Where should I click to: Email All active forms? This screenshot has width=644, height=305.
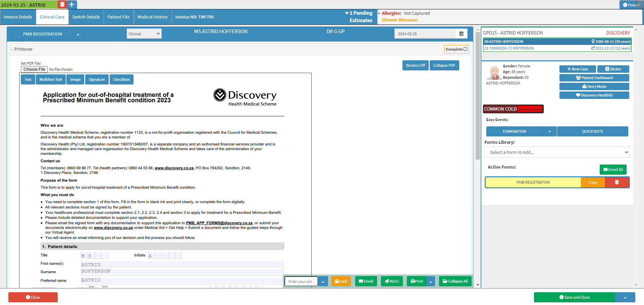coord(613,170)
